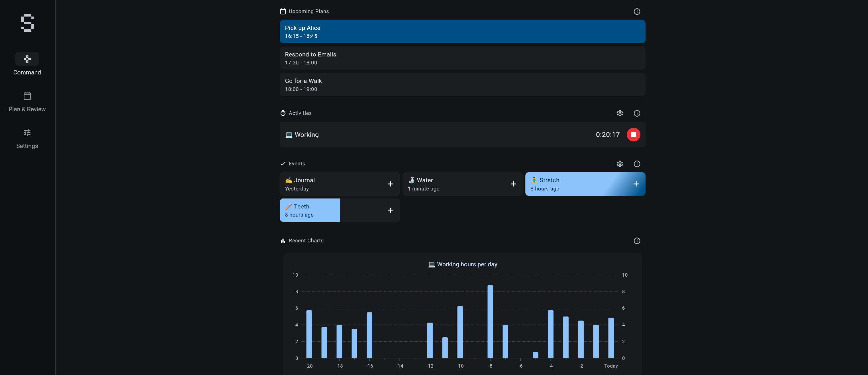
Task: Open the Command section
Action: pyautogui.click(x=27, y=64)
